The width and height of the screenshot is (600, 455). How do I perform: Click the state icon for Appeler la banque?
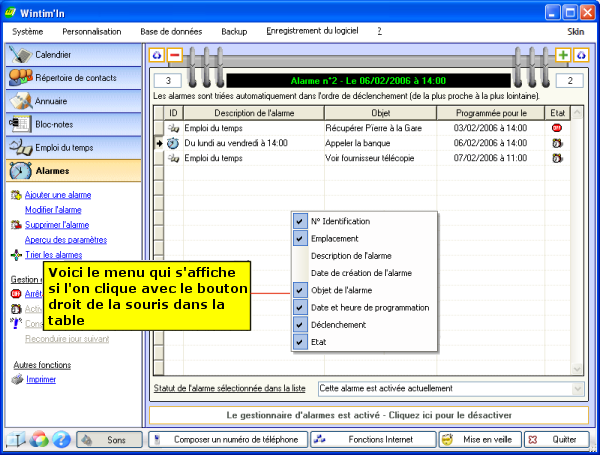(557, 143)
